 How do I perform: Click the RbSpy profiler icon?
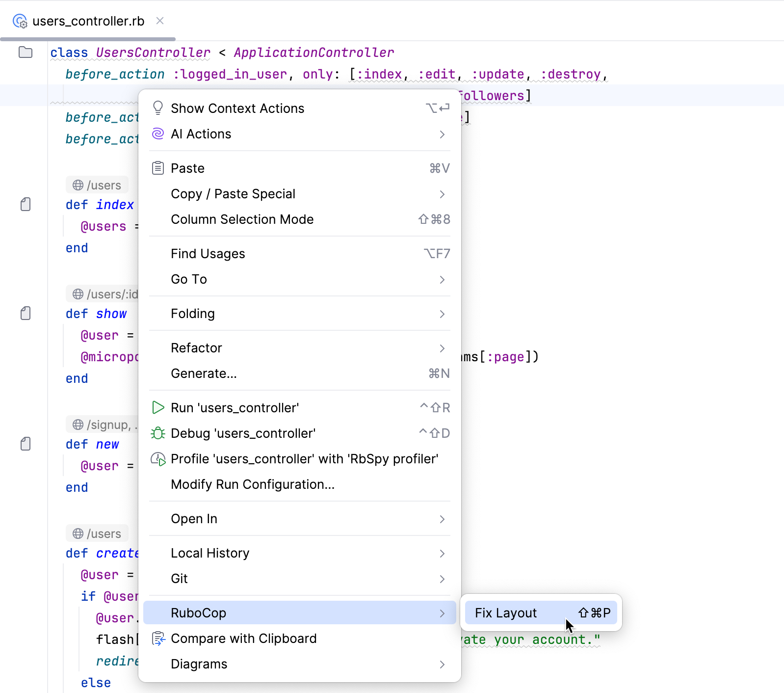click(157, 459)
